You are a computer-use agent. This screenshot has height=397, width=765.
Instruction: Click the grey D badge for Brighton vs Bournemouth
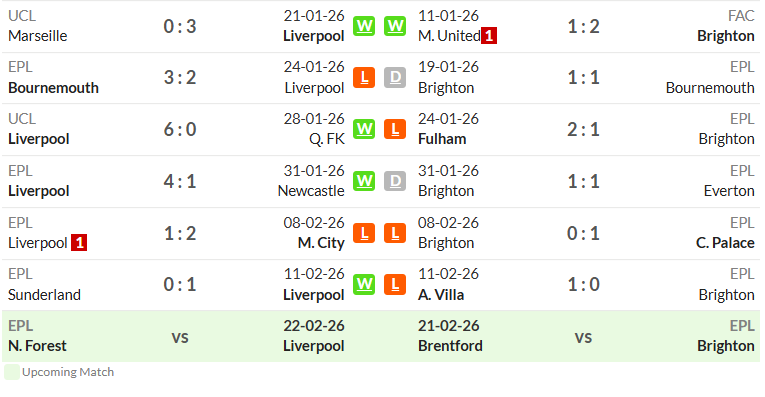395,78
